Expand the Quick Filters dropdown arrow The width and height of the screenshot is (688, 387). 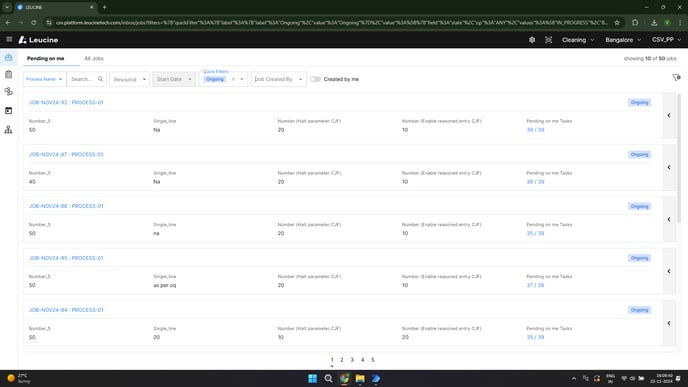click(x=242, y=79)
